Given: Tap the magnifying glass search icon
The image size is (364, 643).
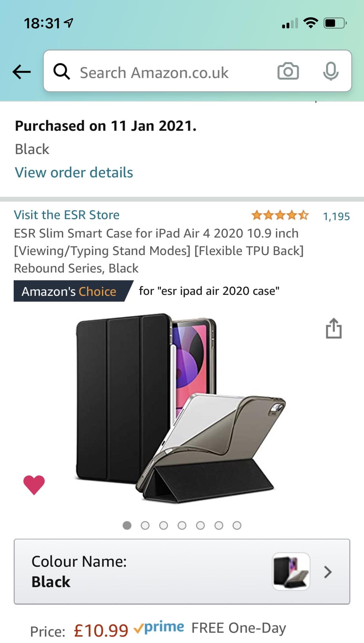Looking at the screenshot, I should click(61, 72).
